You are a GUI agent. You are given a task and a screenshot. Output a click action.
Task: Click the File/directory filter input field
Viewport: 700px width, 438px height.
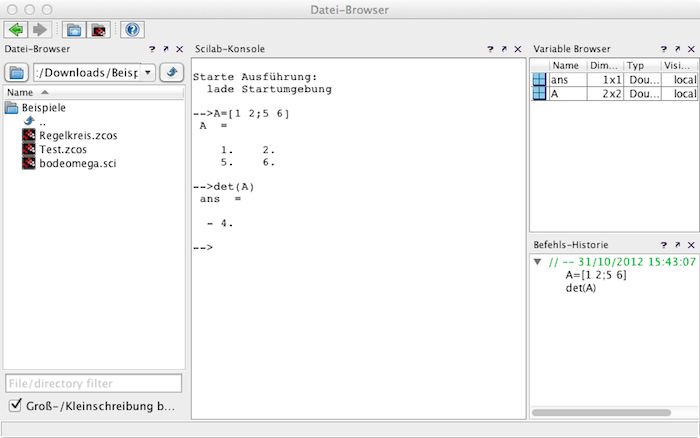coord(94,384)
